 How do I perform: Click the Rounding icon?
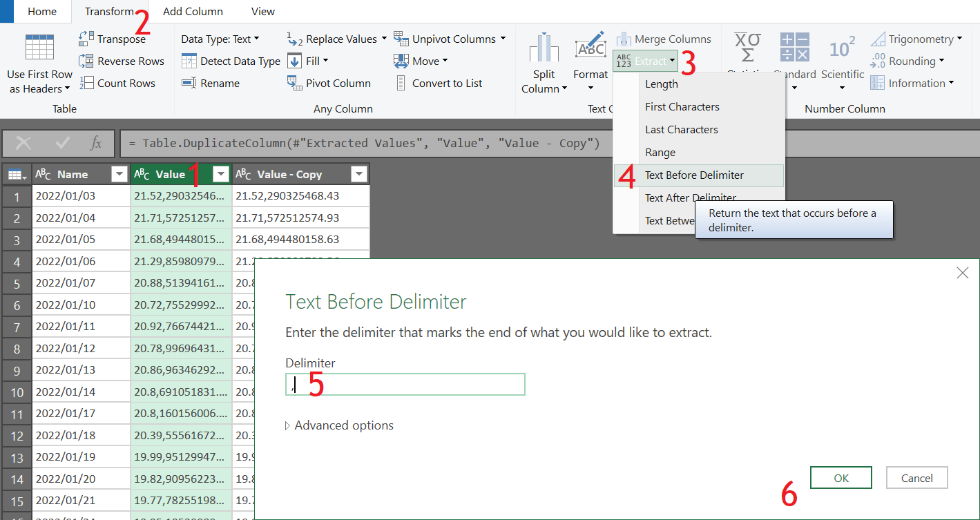tap(878, 61)
